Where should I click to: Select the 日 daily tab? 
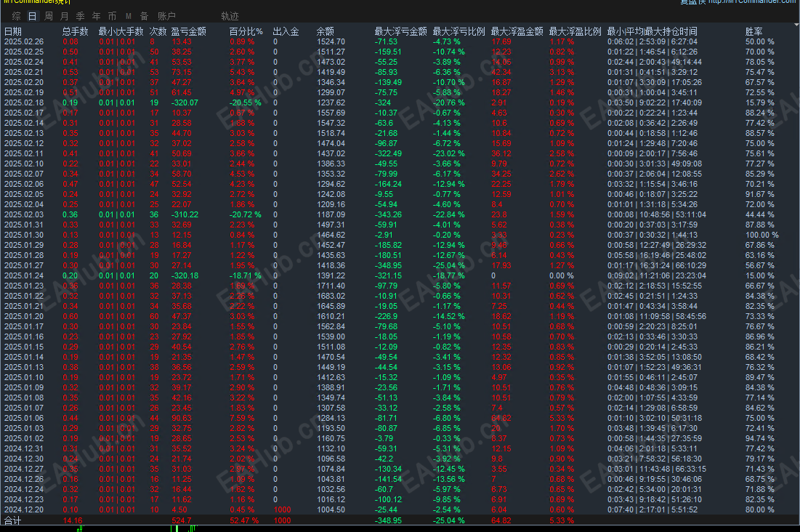tap(32, 16)
